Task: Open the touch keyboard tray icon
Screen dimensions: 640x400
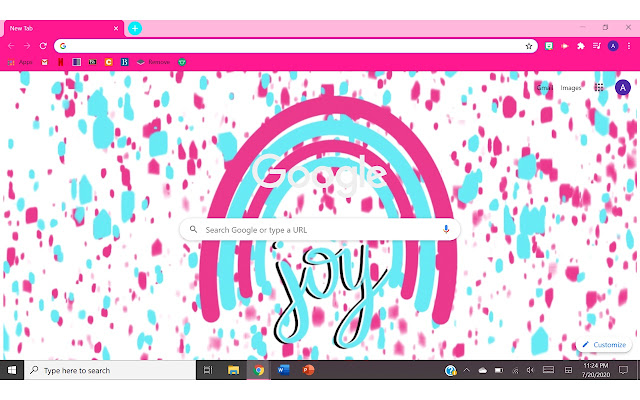Action: pyautogui.click(x=549, y=370)
